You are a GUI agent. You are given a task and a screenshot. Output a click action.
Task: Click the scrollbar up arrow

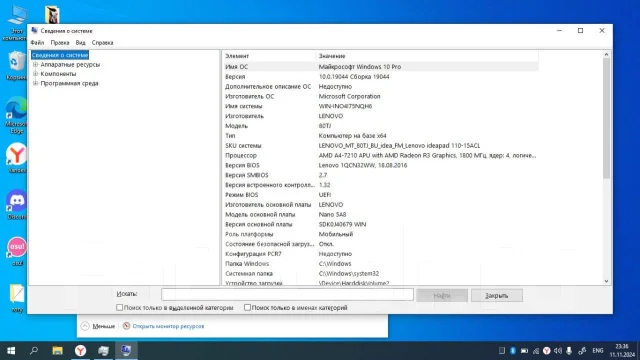(x=607, y=54)
